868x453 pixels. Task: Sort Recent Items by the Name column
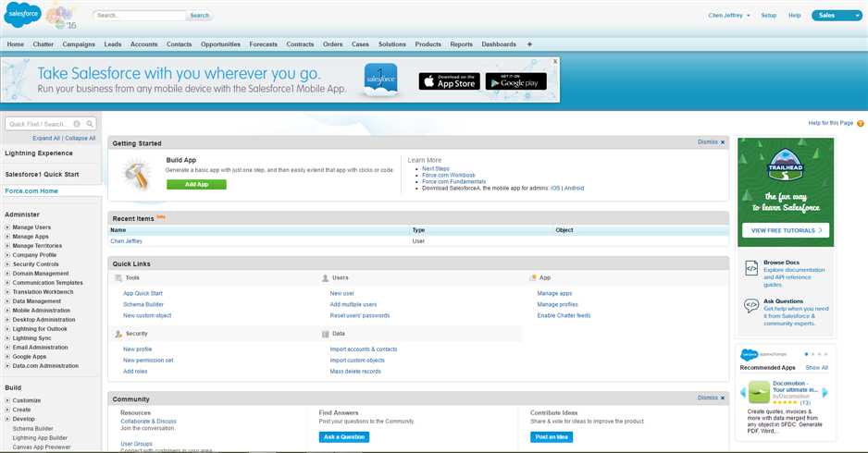click(x=118, y=230)
